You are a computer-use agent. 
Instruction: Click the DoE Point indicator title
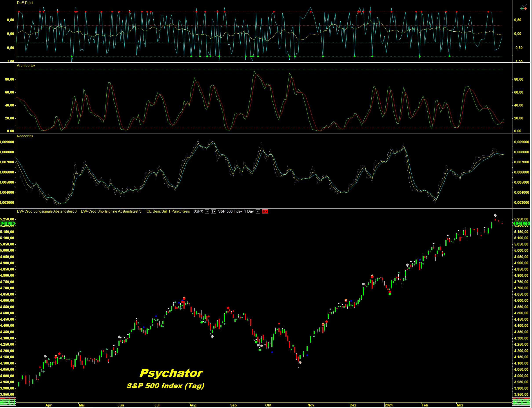[25, 3]
